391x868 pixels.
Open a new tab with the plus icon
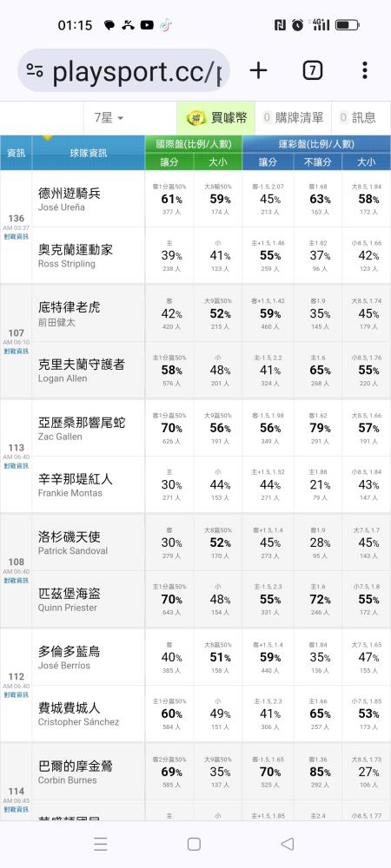coord(258,70)
